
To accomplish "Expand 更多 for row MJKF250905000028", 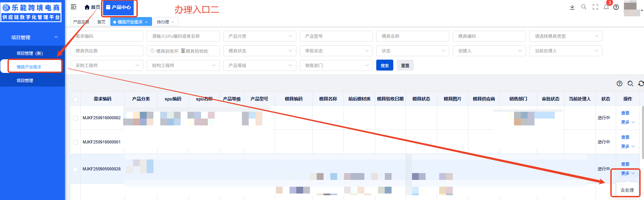I will point(628,173).
